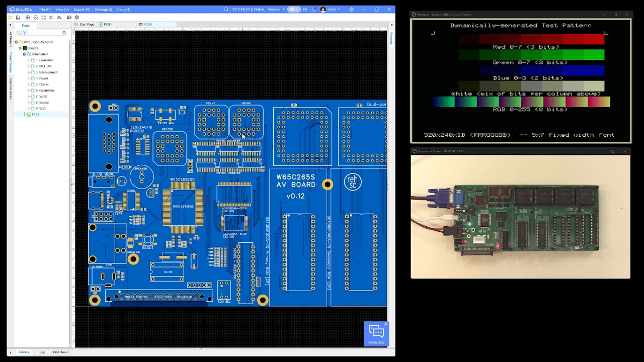Open the All Projects side tab
Image resolution: width=644 pixels, height=362 pixels.
pos(11,39)
